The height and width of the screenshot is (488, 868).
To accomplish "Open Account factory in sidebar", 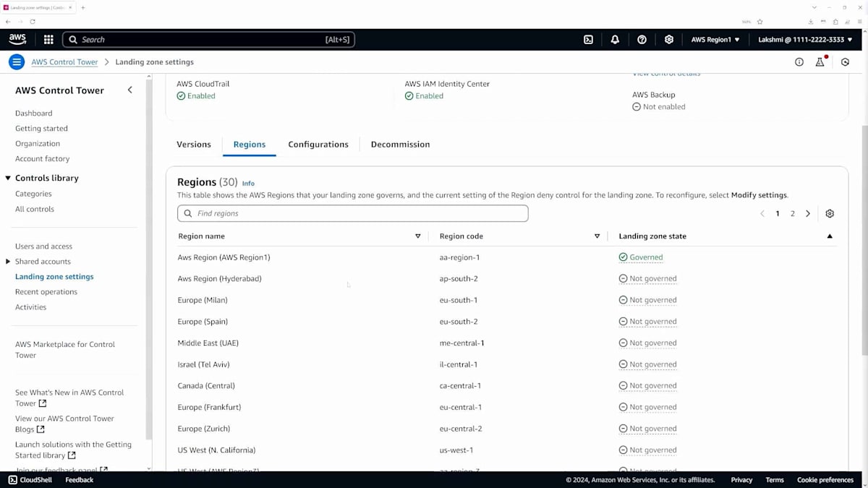I will coord(43,159).
